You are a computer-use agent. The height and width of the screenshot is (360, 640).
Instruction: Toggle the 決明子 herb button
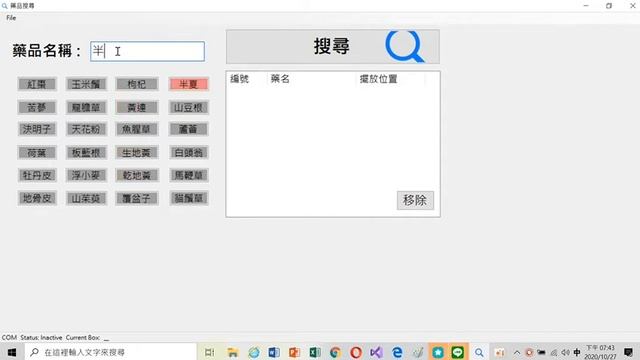coord(37,129)
